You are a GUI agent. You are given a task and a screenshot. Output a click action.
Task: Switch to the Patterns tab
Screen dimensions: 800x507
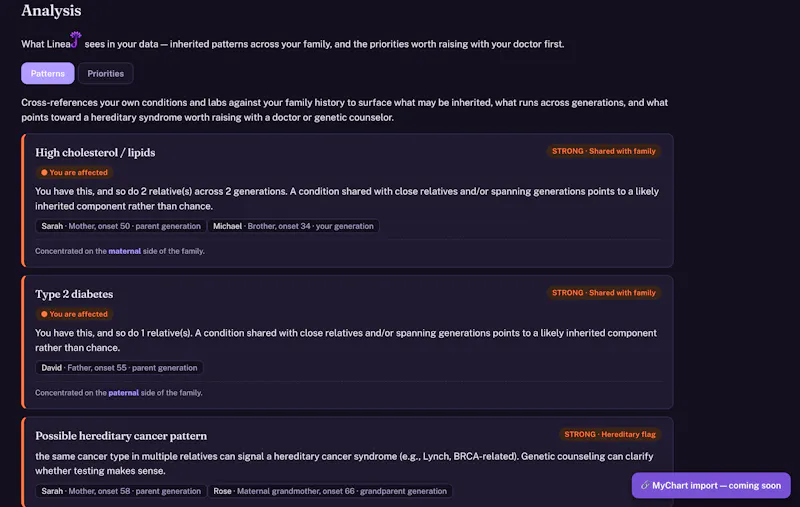pyautogui.click(x=47, y=73)
